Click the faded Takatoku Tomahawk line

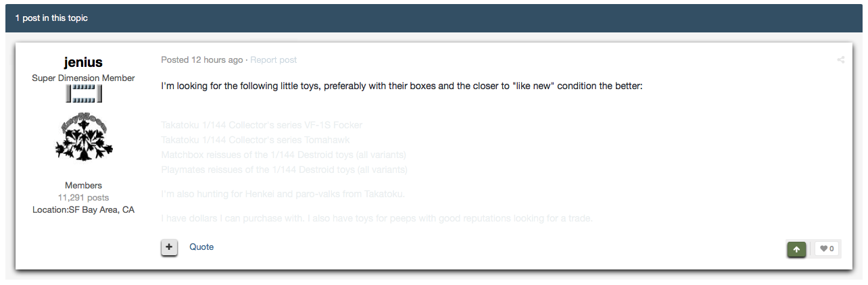[x=256, y=140]
